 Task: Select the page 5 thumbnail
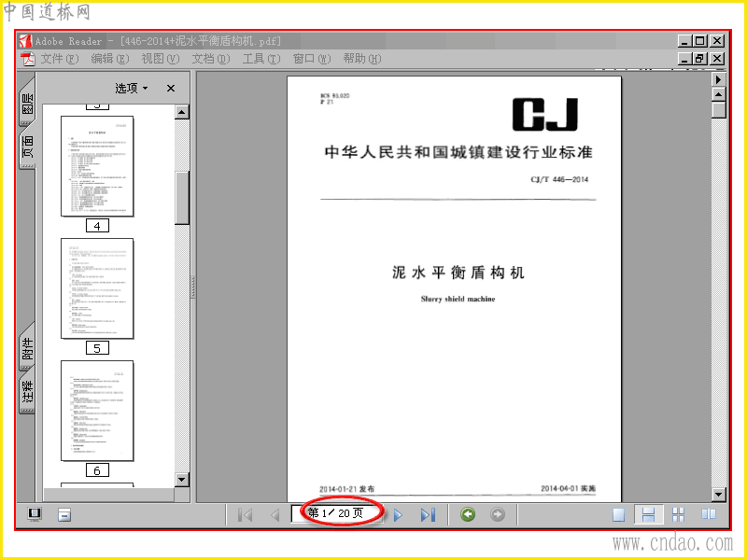pyautogui.click(x=97, y=288)
